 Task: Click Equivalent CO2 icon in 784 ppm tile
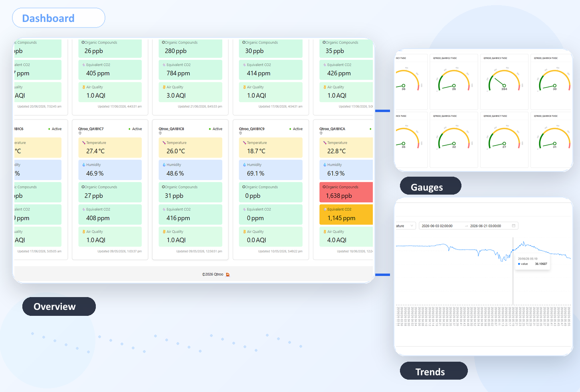[164, 65]
